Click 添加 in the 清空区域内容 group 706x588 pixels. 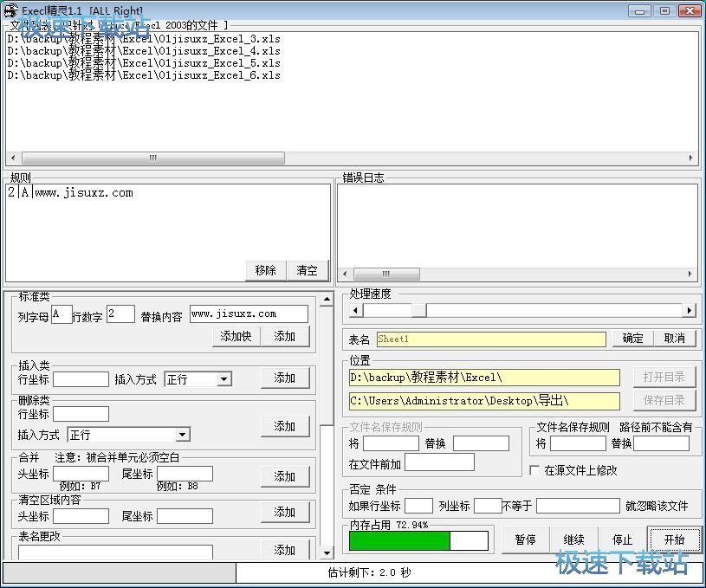pos(285,512)
